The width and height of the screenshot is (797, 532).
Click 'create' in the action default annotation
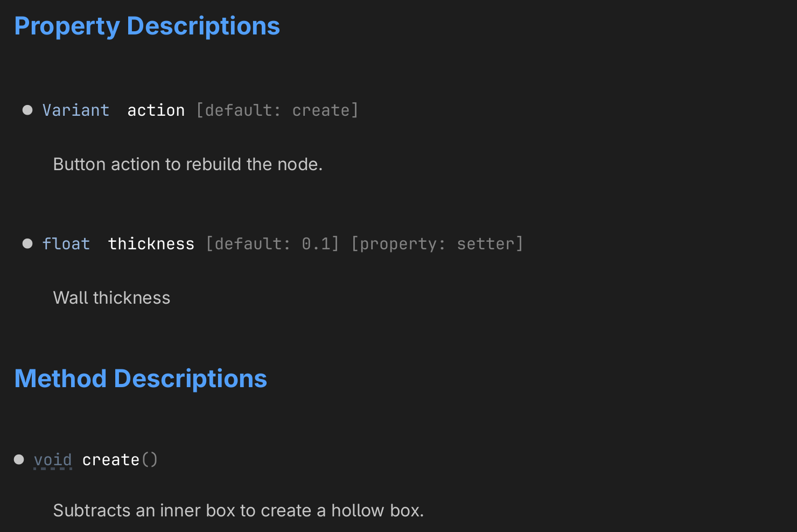[321, 110]
